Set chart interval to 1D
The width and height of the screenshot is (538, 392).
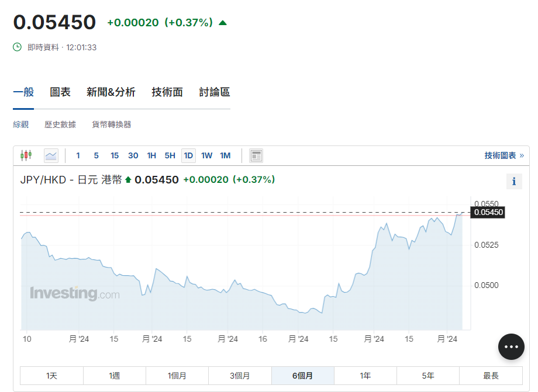tap(188, 155)
